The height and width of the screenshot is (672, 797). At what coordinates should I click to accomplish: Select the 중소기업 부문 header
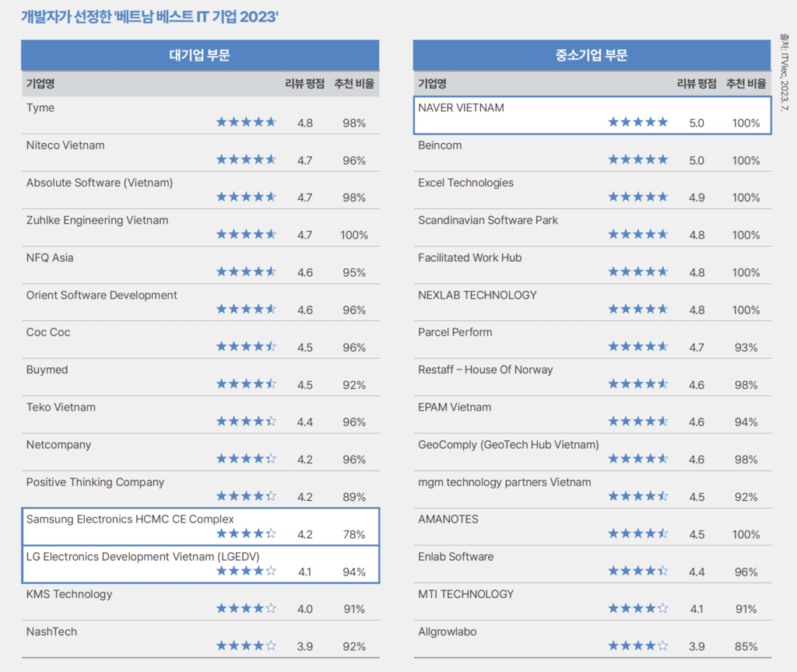592,55
